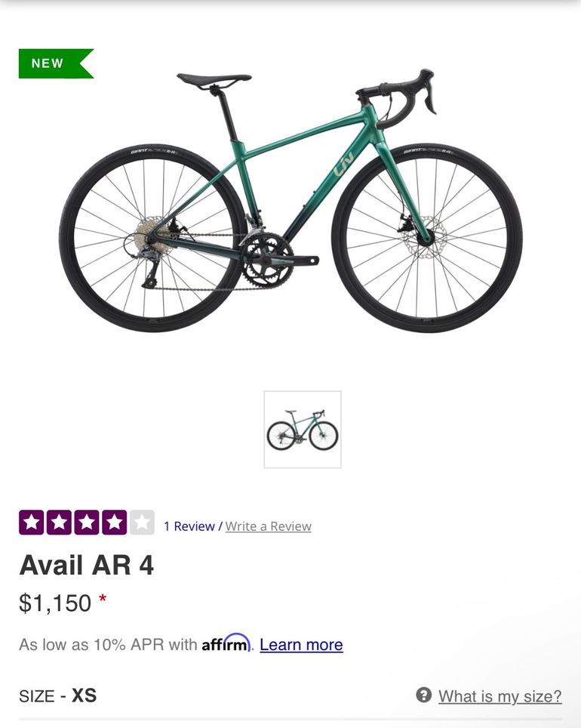Click the SIZE - XS label
This screenshot has height=728, width=581.
(x=58, y=696)
